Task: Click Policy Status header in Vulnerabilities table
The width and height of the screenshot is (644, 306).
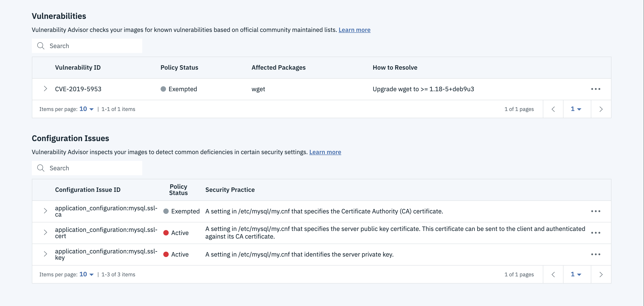Action: point(179,68)
